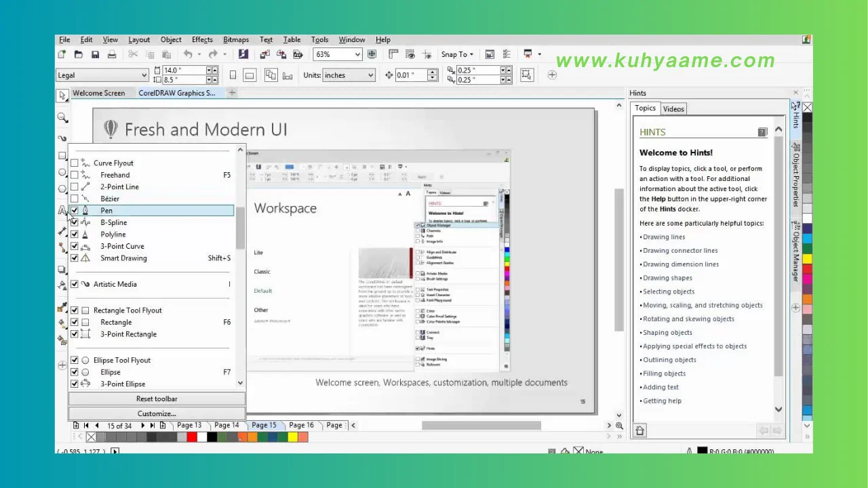The height and width of the screenshot is (488, 868).
Task: Uncheck the 3-Point Rectangle checkbox
Action: [75, 334]
